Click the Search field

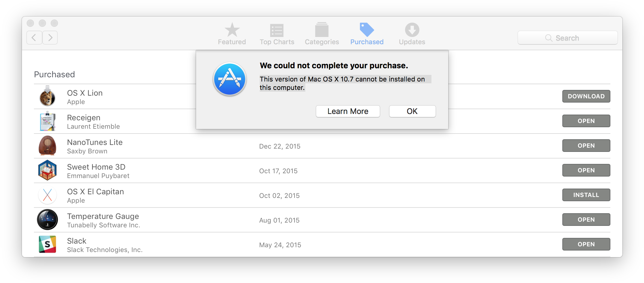[567, 38]
